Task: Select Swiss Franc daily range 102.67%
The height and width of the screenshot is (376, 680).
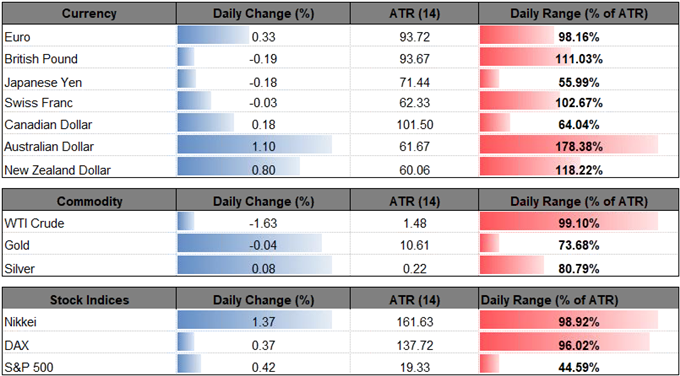Action: pos(579,103)
